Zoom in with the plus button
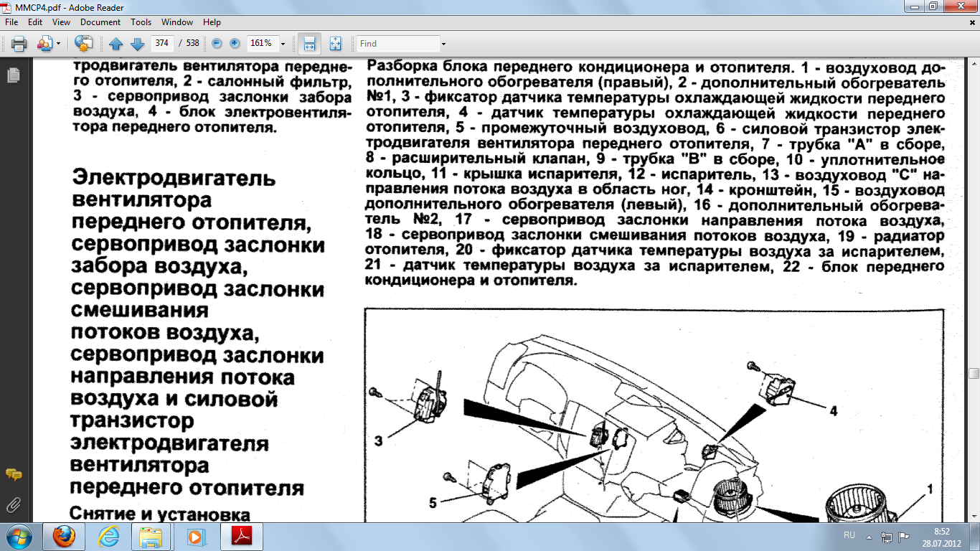 [235, 44]
